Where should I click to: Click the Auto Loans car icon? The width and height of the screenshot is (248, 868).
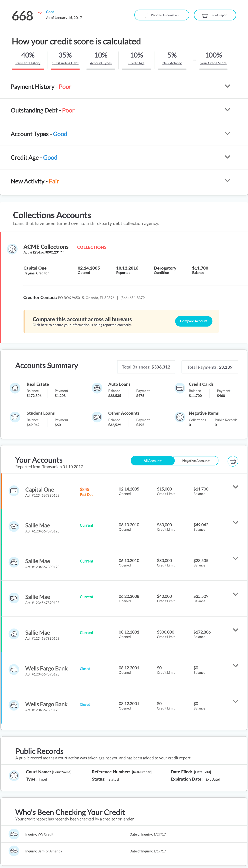pos(97,388)
